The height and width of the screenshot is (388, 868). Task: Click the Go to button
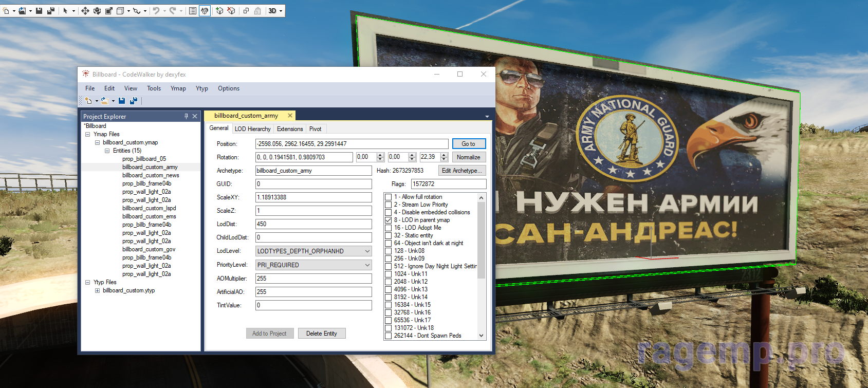(x=468, y=144)
